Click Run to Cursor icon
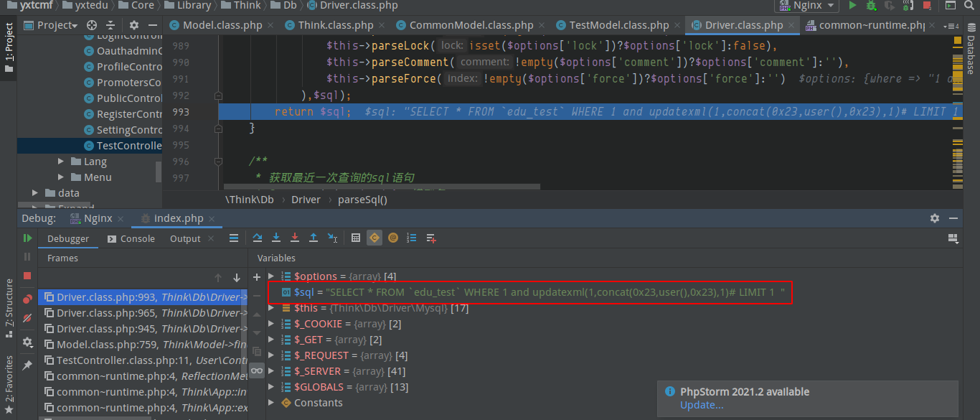The width and height of the screenshot is (980, 420). [332, 238]
